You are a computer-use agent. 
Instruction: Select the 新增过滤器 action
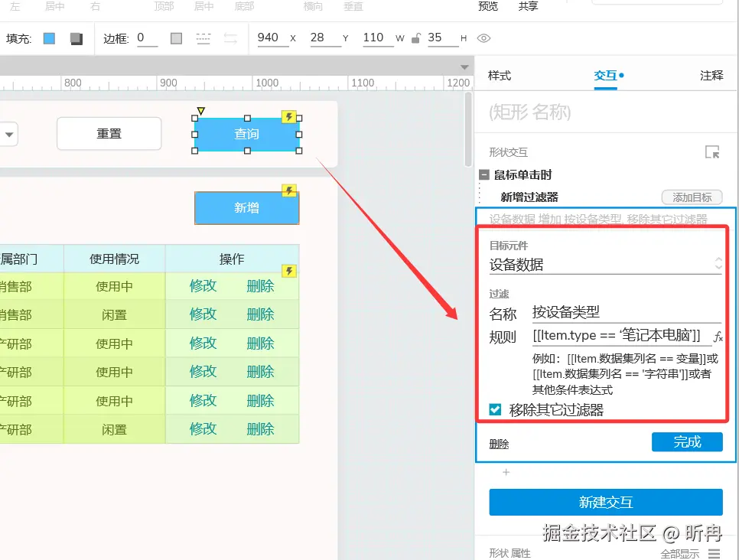coord(529,197)
